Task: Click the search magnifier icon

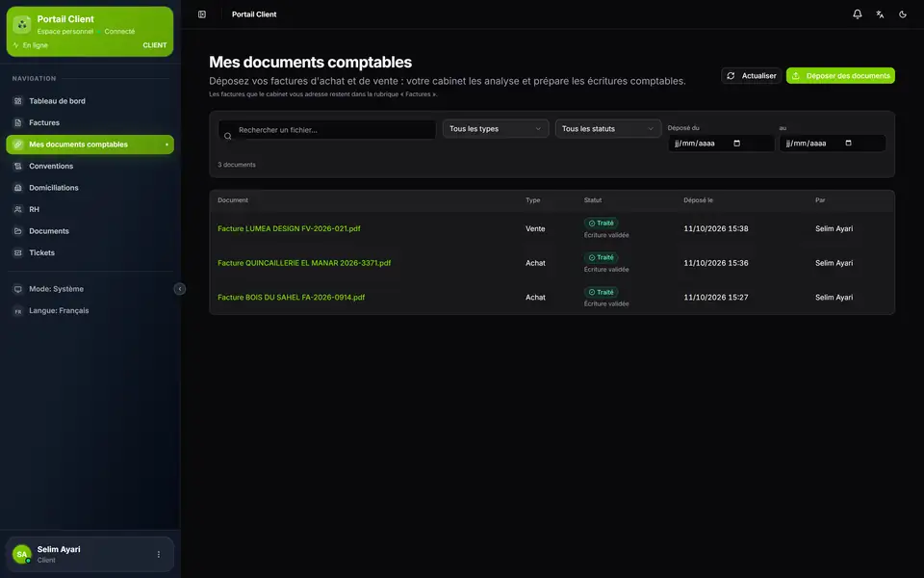Action: [x=227, y=136]
